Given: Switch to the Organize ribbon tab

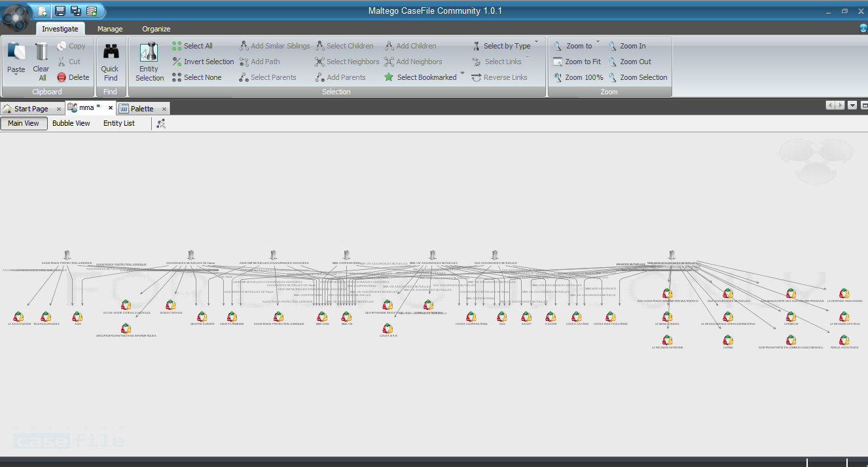Looking at the screenshot, I should click(156, 29).
